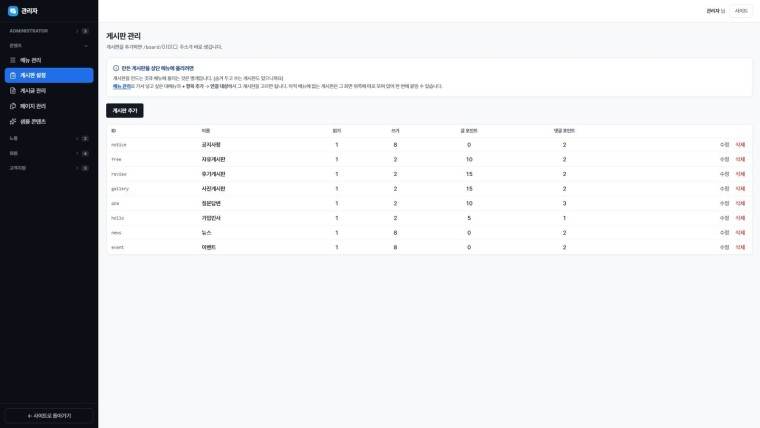Click the 이벤트 board name
The image size is (760, 428).
click(x=208, y=247)
